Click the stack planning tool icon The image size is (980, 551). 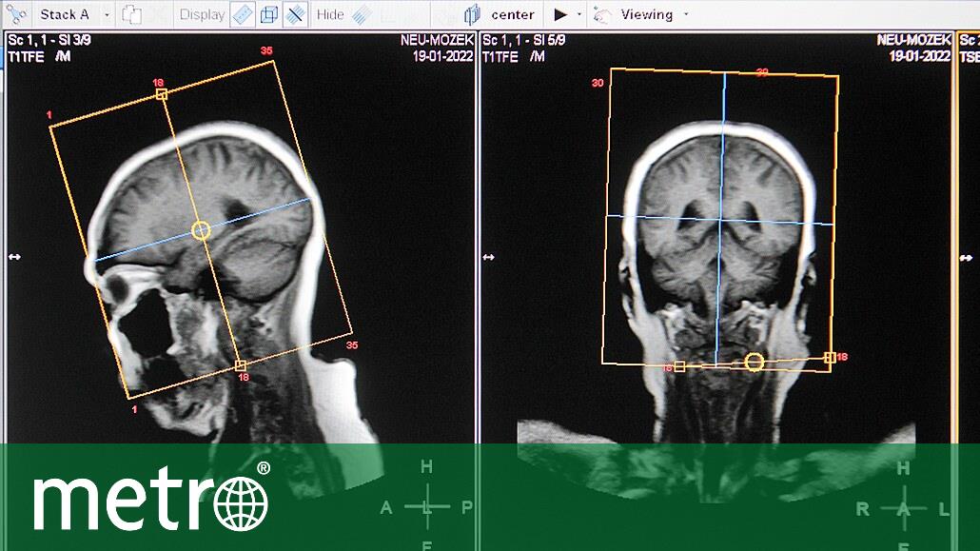17,14
